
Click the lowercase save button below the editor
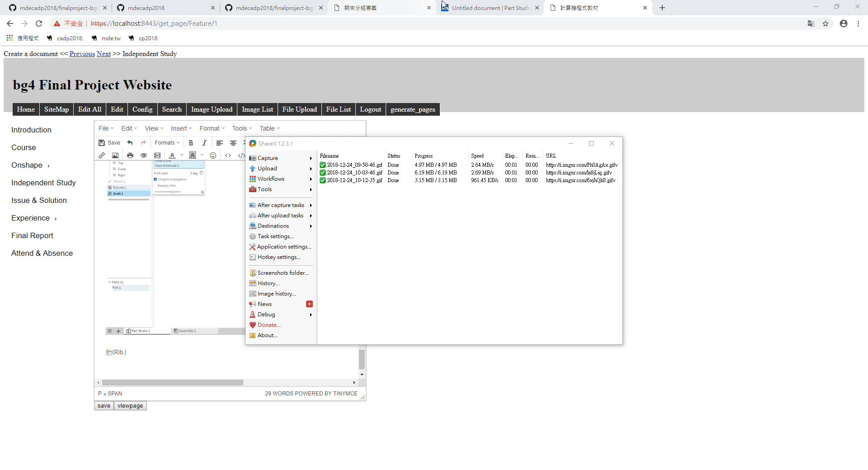pos(104,406)
